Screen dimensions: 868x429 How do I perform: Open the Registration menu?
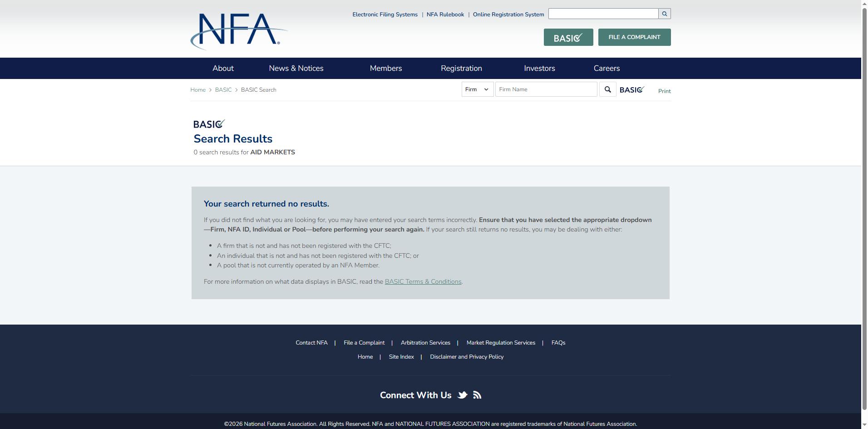tap(461, 68)
